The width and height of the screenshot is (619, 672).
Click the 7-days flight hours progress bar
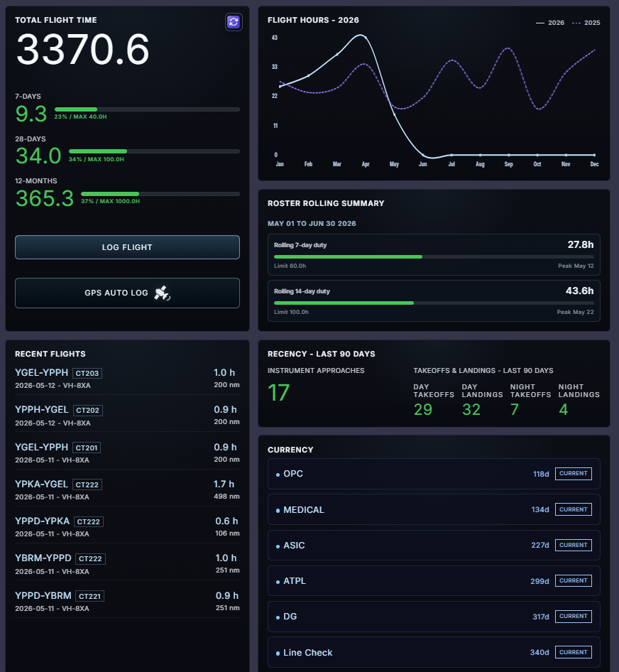click(x=147, y=109)
